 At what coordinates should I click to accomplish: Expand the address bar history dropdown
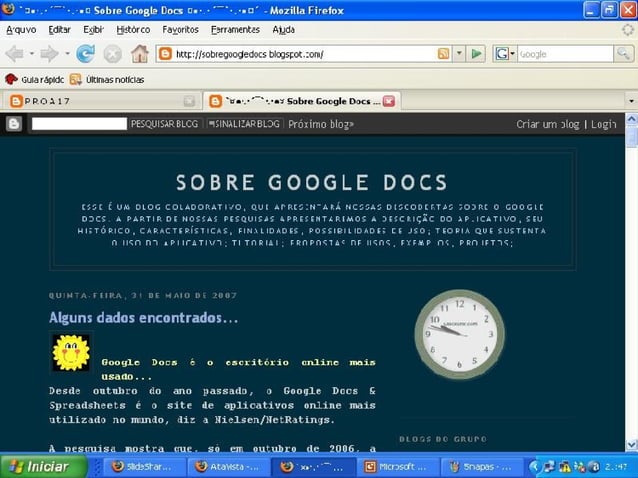click(x=459, y=54)
